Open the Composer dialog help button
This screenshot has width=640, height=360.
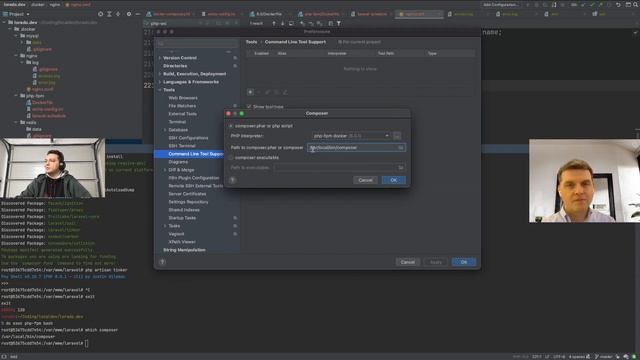[x=233, y=180]
